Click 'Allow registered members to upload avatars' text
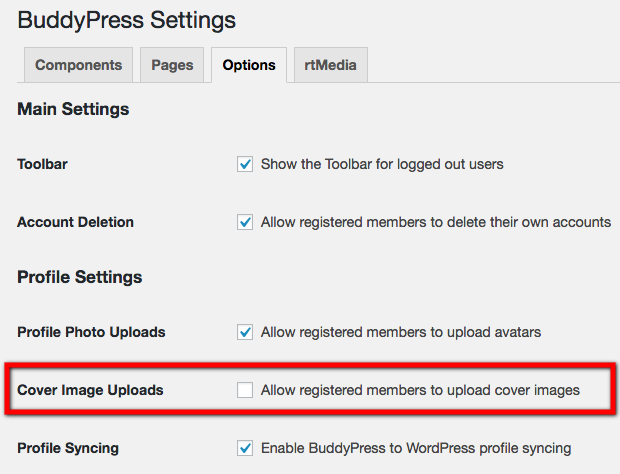The width and height of the screenshot is (620, 474). point(399,332)
